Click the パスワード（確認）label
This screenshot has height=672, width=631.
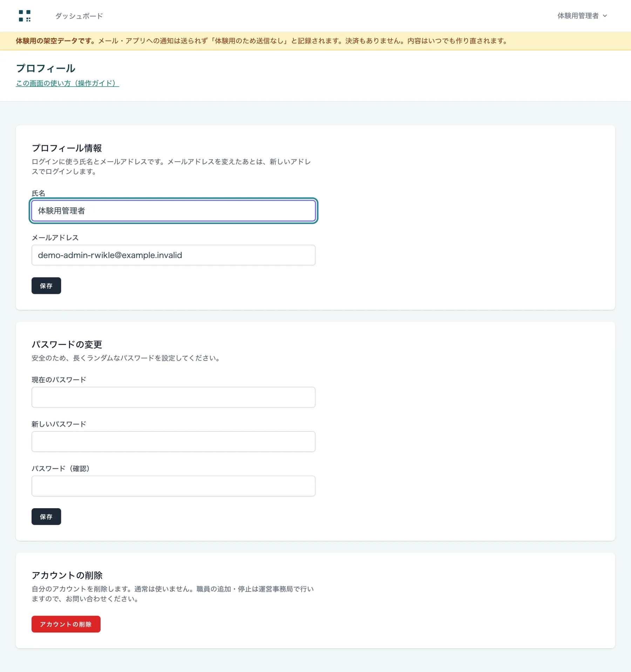[x=60, y=469]
